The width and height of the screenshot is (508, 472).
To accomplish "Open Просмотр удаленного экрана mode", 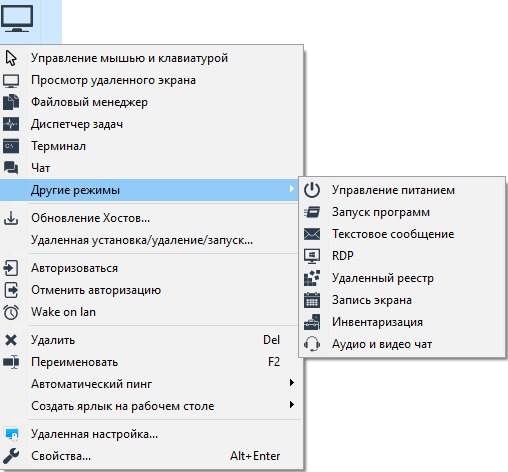I will [x=152, y=80].
